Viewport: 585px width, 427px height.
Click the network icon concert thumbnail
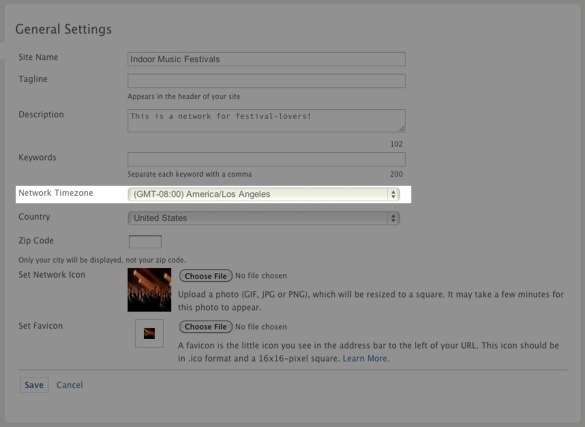pos(149,290)
